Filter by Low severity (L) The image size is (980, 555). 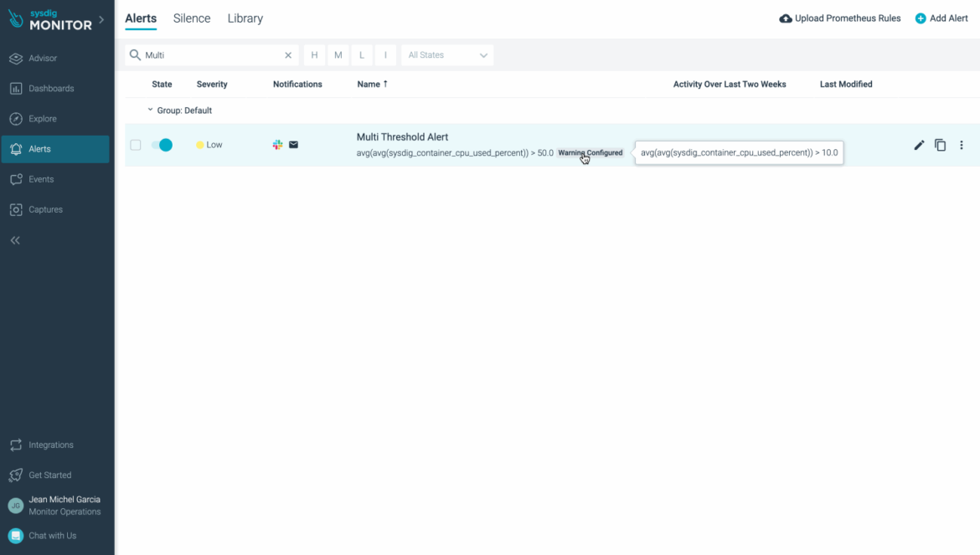pos(362,55)
